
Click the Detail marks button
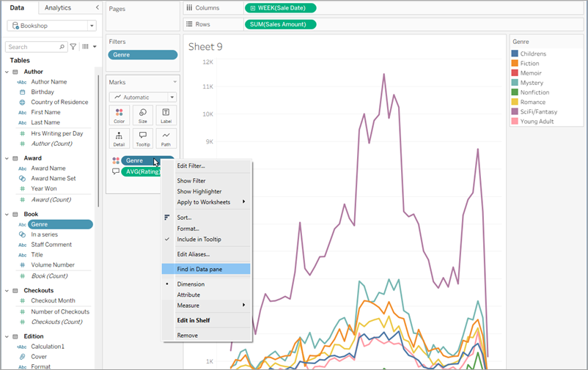pos(119,138)
